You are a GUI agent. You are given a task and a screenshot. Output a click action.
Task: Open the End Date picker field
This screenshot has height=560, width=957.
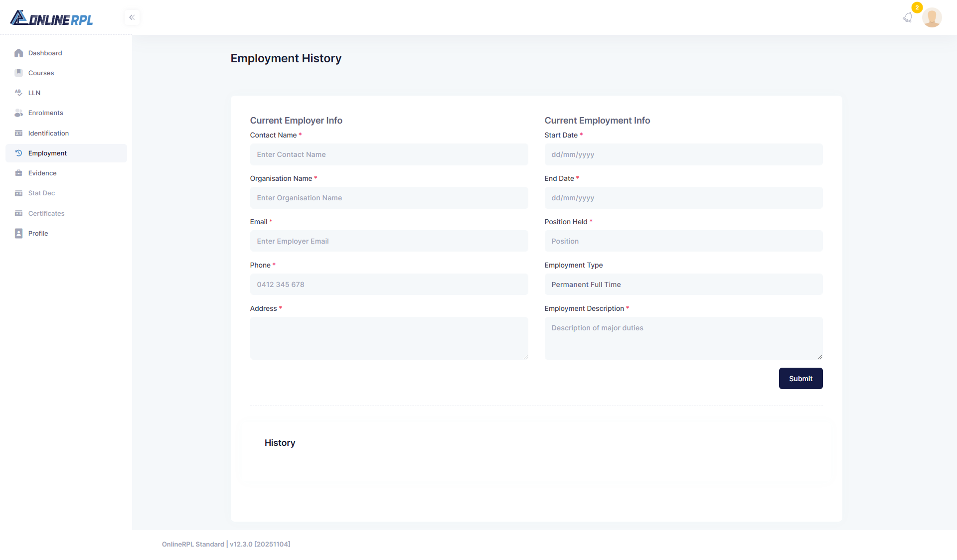(x=683, y=198)
